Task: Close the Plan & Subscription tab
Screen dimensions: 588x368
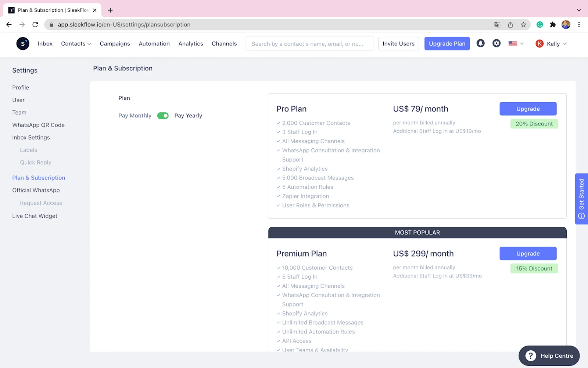Action: tap(95, 10)
